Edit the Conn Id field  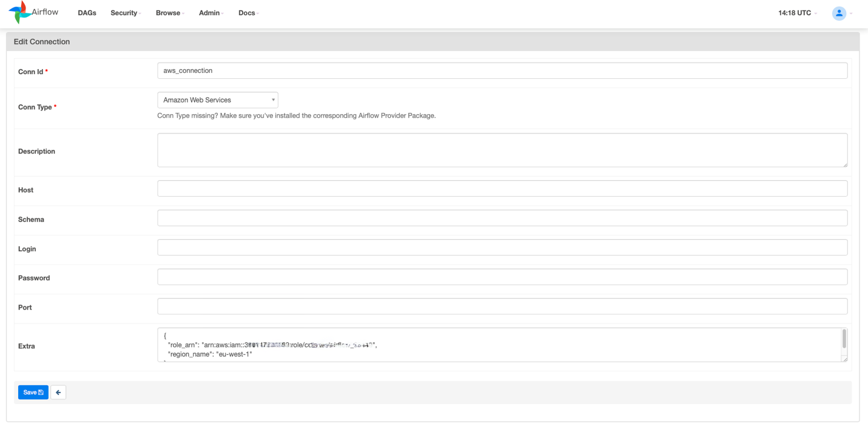[502, 70]
